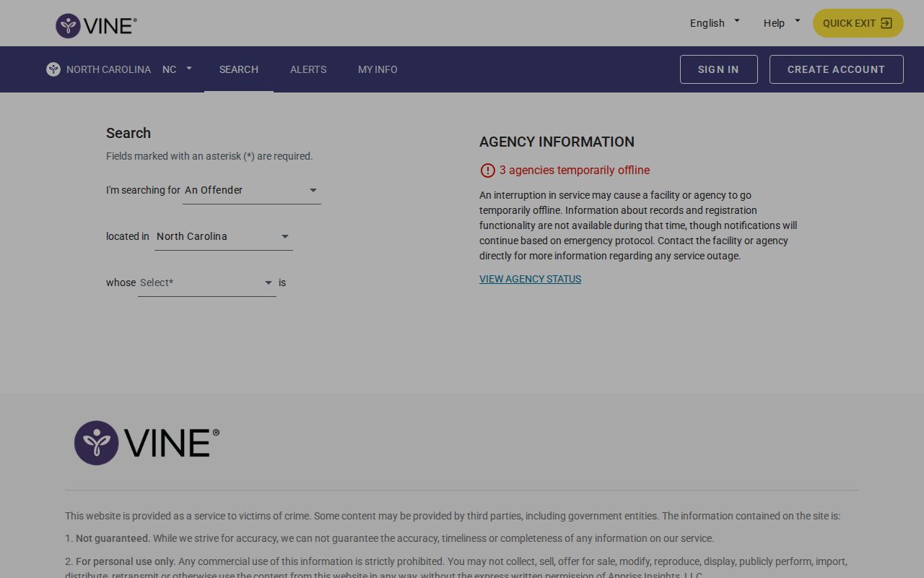Click the QUICK EXIT button
The width and height of the screenshot is (924, 578).
(858, 23)
